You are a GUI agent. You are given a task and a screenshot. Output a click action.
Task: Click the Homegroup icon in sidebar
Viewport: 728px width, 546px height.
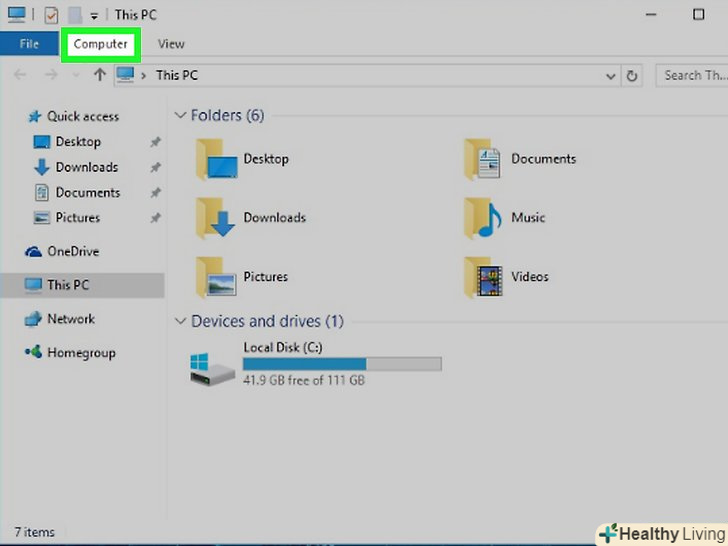(33, 352)
